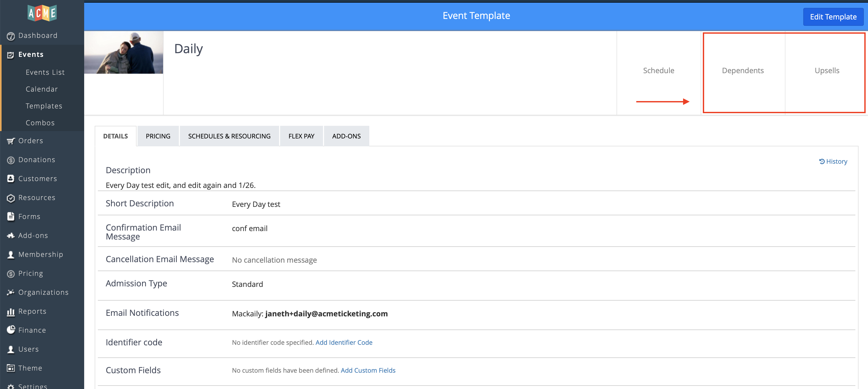868x389 pixels.
Task: Click the Add Identifier Code link
Action: [344, 342]
